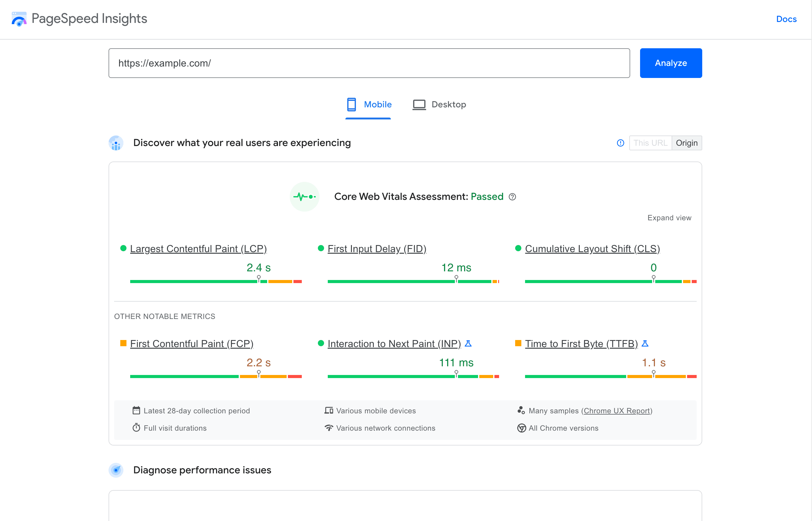Click the TTFB distribution bar
Viewport: 812px width, 521px height.
pyautogui.click(x=610, y=376)
